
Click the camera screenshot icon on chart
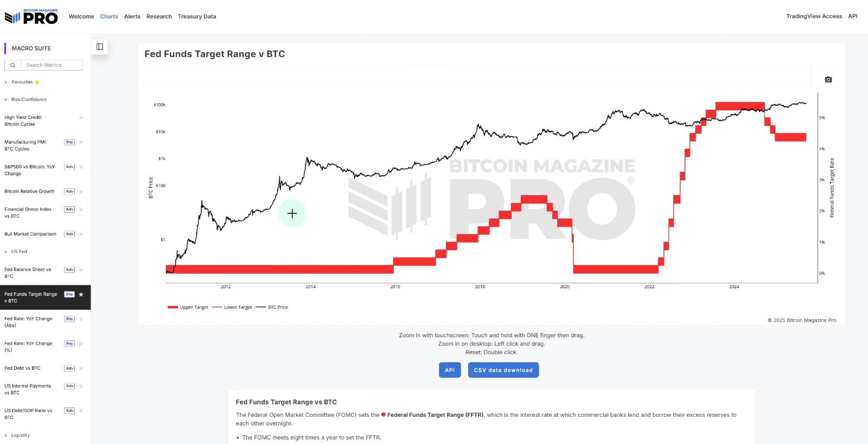coord(828,80)
